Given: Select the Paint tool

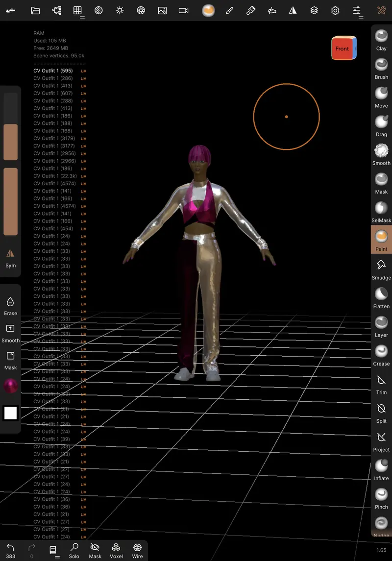Looking at the screenshot, I should pyautogui.click(x=381, y=240).
